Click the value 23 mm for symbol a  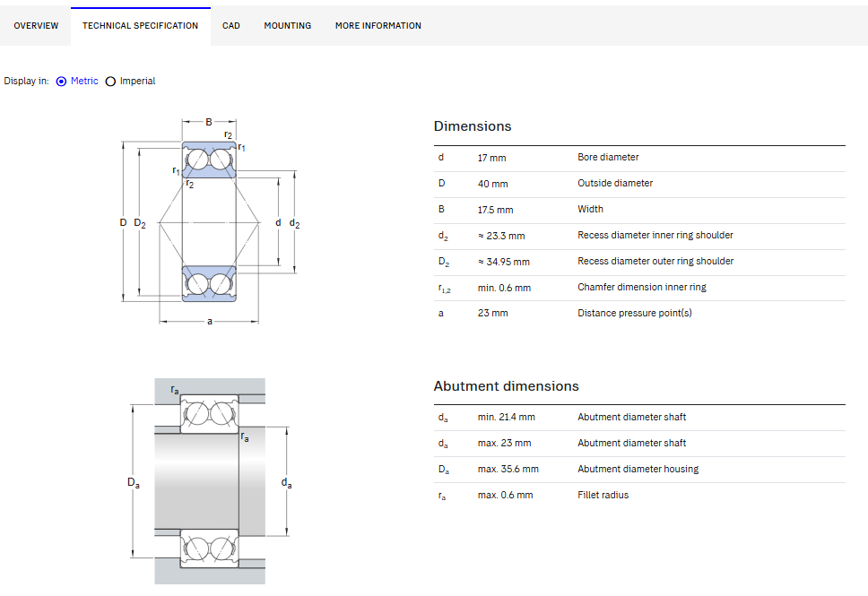(x=492, y=313)
